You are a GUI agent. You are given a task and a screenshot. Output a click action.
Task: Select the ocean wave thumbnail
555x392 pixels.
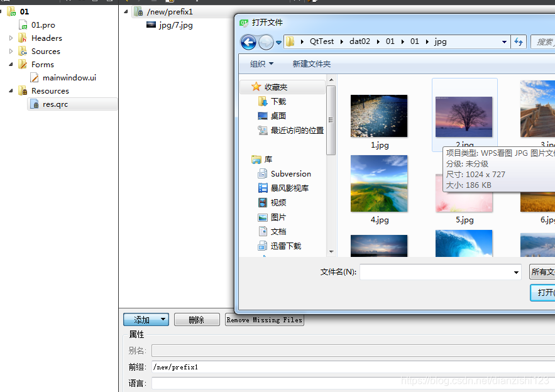(x=464, y=243)
